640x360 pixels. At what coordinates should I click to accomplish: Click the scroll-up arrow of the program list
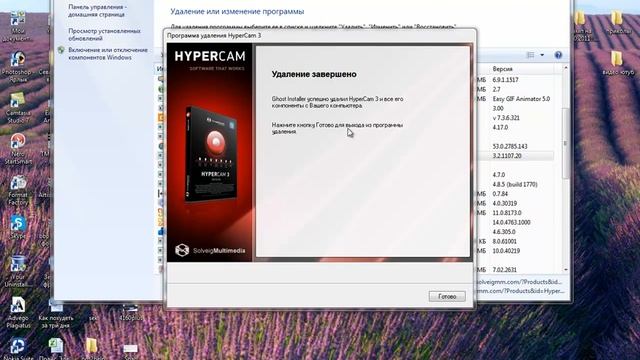tap(566, 68)
